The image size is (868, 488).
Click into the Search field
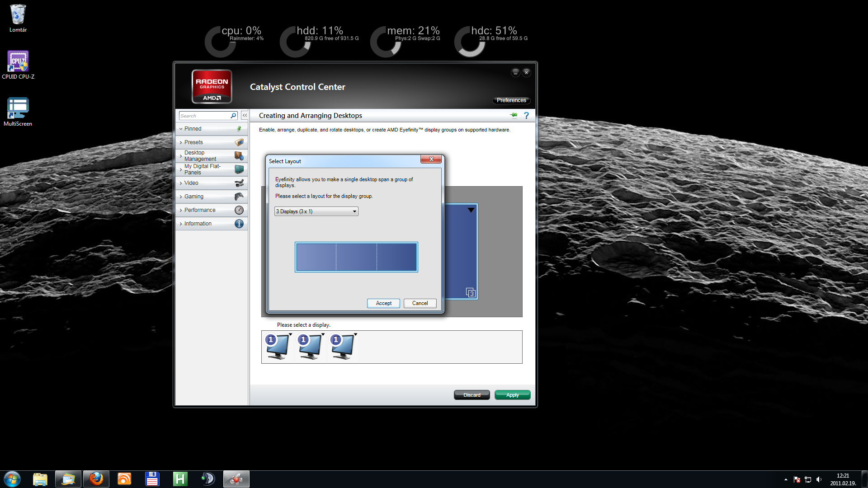(x=205, y=116)
